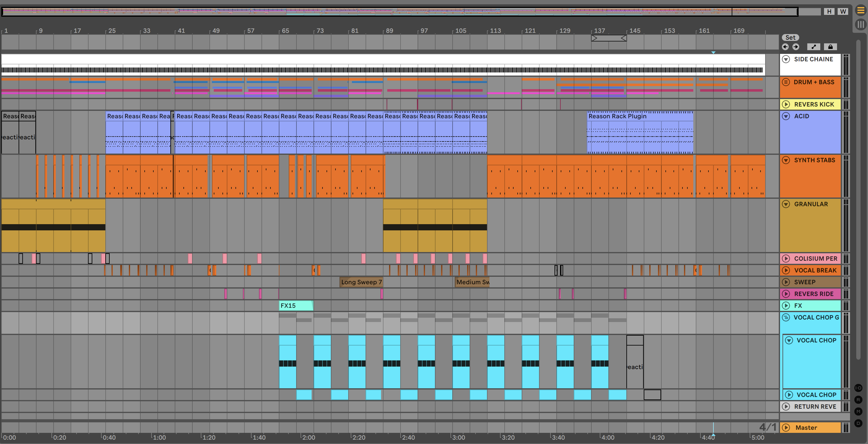Toggle the I-O section button

[x=858, y=388]
